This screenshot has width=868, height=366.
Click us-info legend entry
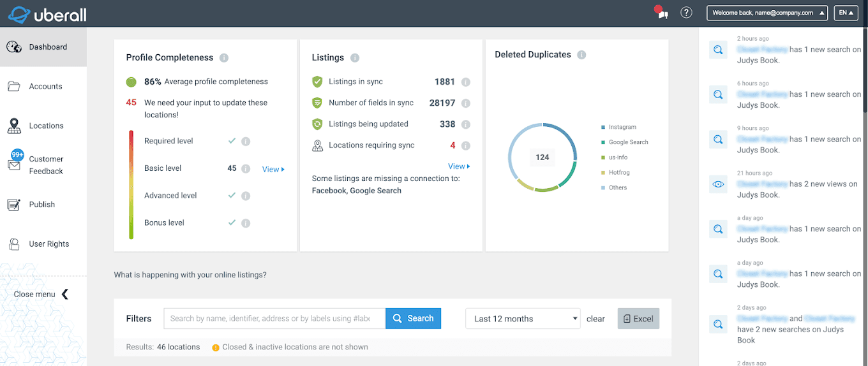[x=615, y=157]
